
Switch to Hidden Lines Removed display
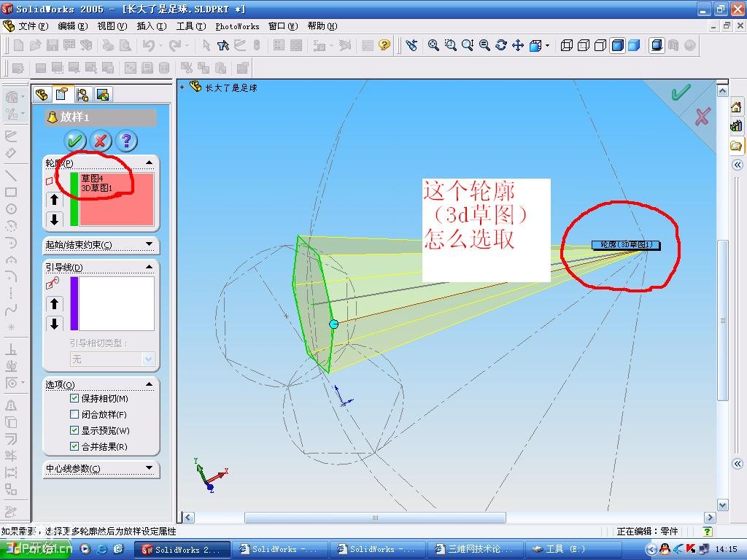600,45
